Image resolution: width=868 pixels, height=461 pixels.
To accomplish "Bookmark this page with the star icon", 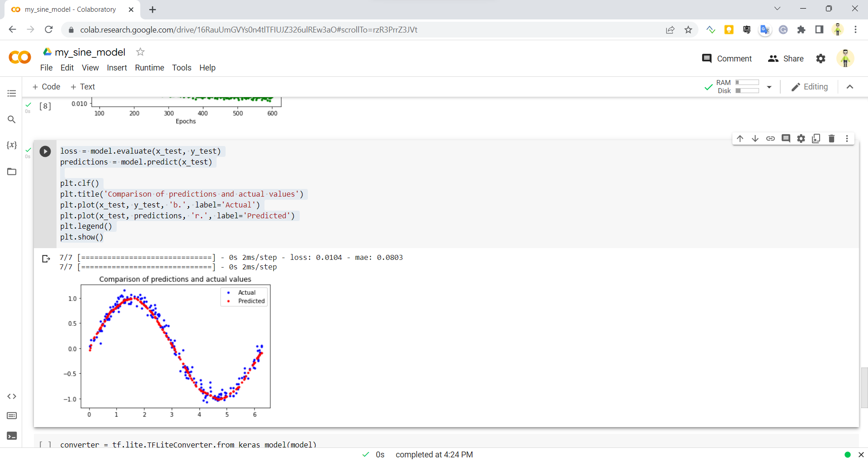I will pyautogui.click(x=688, y=30).
